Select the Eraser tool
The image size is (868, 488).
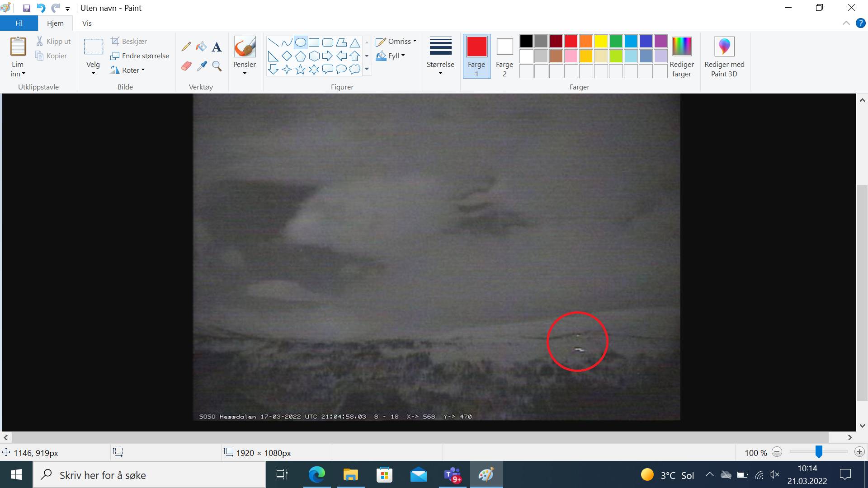pyautogui.click(x=186, y=66)
